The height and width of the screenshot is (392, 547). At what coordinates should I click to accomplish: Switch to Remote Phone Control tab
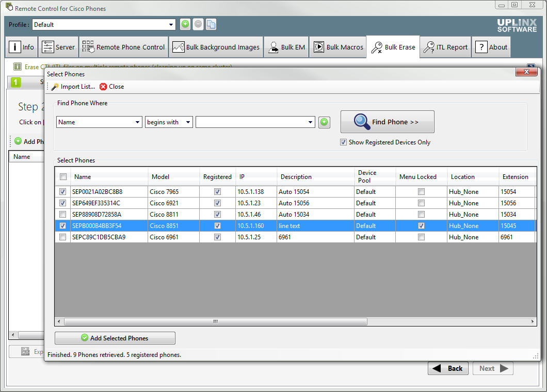tap(124, 47)
